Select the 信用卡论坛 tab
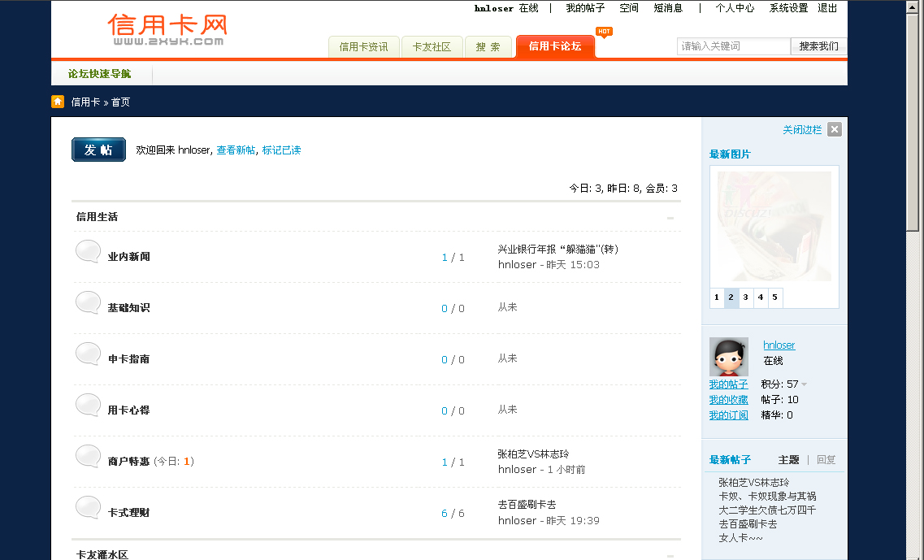This screenshot has width=924, height=560. tap(555, 46)
